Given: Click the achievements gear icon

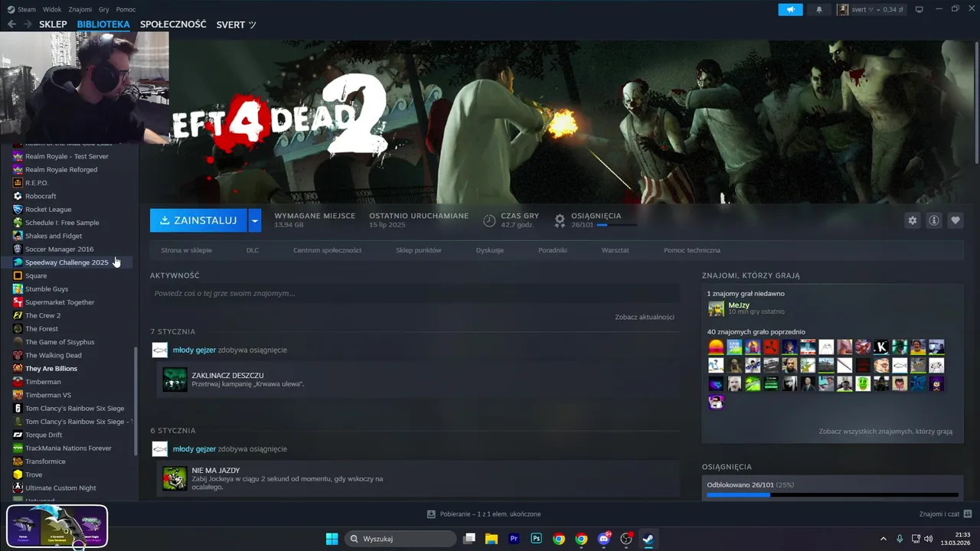Looking at the screenshot, I should point(560,220).
